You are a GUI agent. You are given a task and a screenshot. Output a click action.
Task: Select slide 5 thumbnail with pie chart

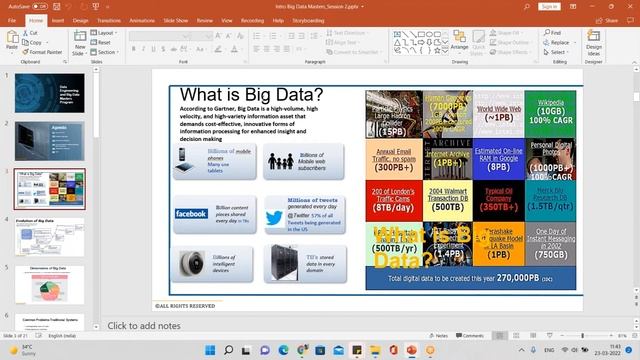50,284
